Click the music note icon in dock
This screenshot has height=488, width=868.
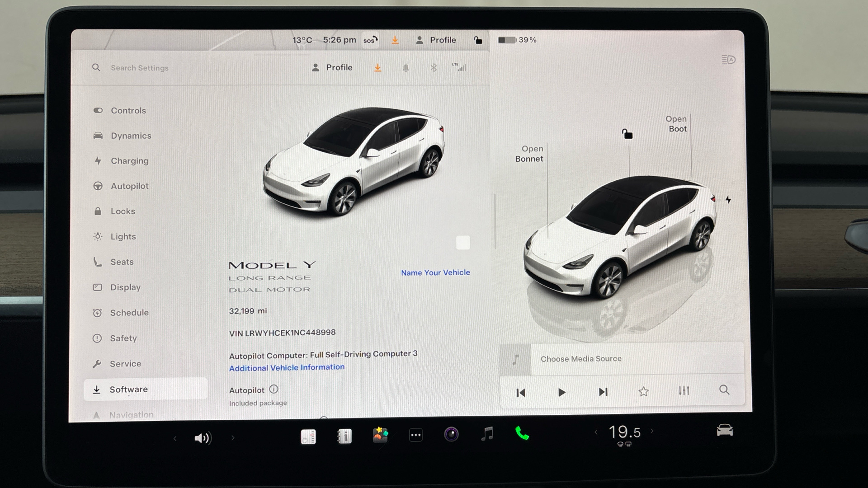(487, 434)
